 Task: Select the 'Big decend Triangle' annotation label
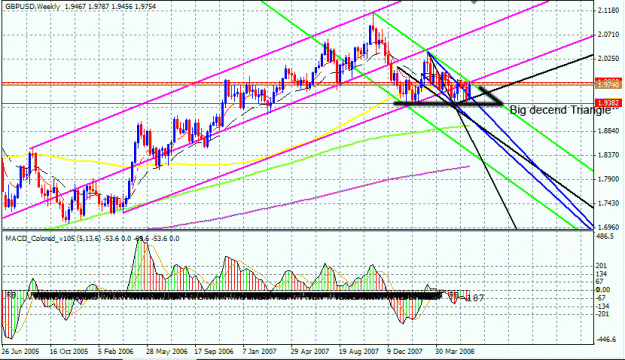[560, 110]
